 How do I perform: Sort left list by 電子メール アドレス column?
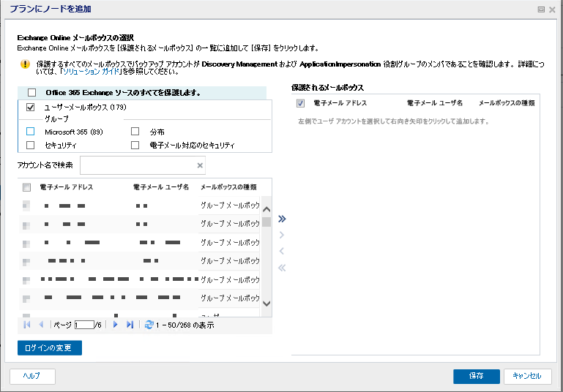click(x=67, y=187)
